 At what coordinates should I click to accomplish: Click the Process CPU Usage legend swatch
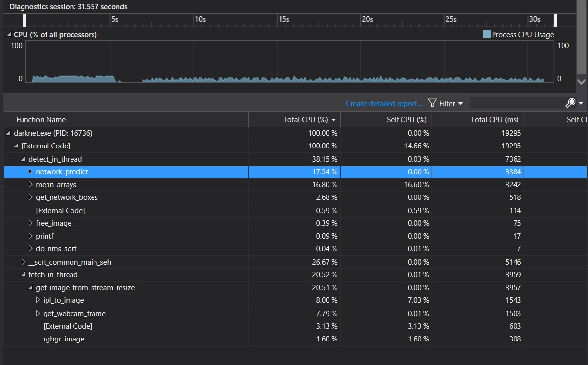(x=487, y=34)
